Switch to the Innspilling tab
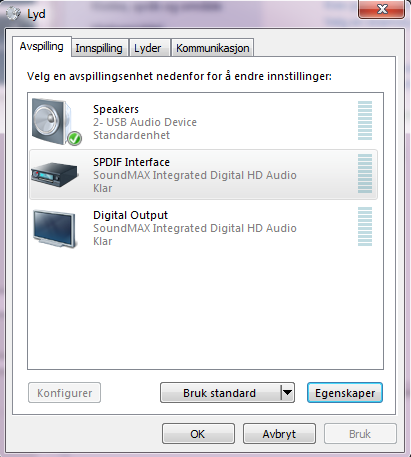Screen dimensions: 411x457 [99, 48]
